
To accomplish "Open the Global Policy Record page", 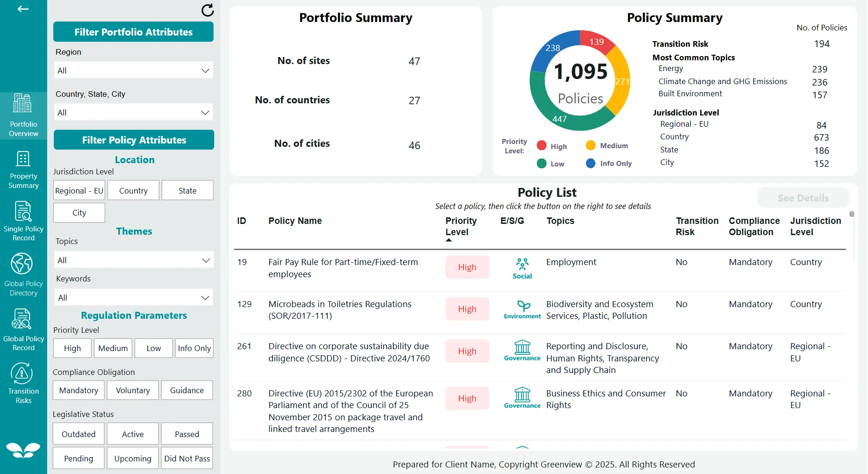I will tap(23, 329).
